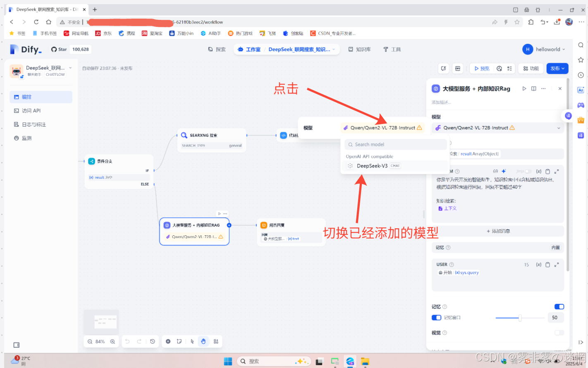This screenshot has width=588, height=368.
Task: Toggle the 记忆窗口 window-size switch
Action: point(436,318)
